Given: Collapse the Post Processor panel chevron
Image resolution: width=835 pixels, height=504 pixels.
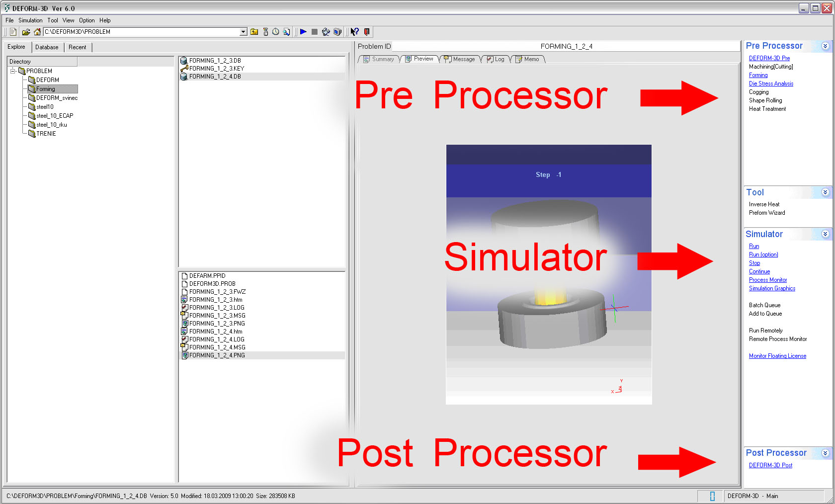Looking at the screenshot, I should (825, 453).
